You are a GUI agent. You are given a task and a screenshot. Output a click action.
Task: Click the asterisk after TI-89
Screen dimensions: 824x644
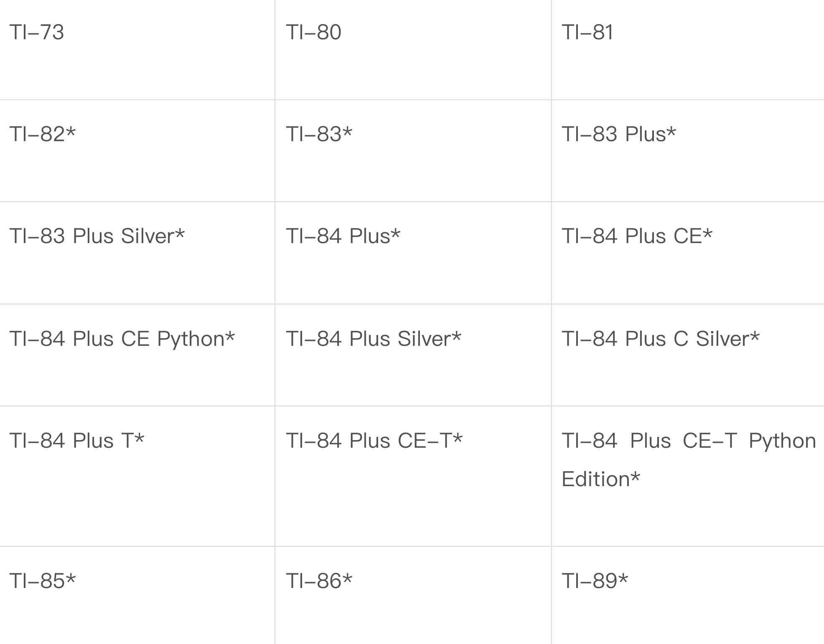click(x=623, y=578)
